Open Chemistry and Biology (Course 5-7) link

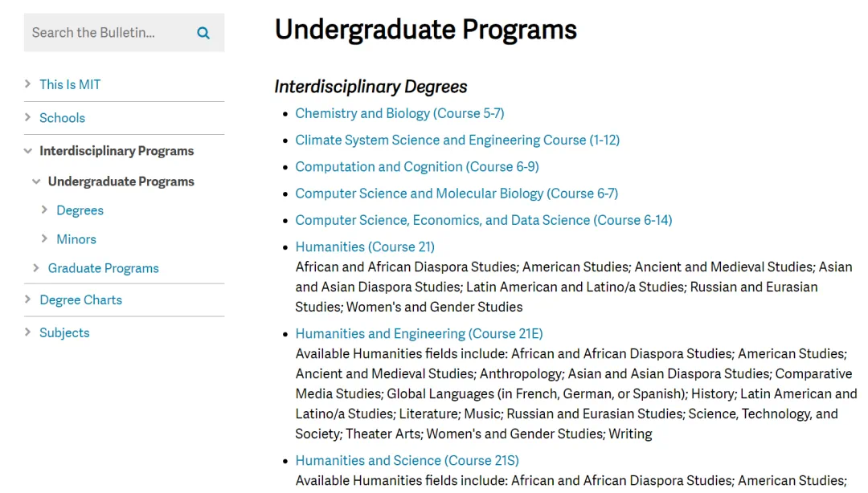click(399, 113)
